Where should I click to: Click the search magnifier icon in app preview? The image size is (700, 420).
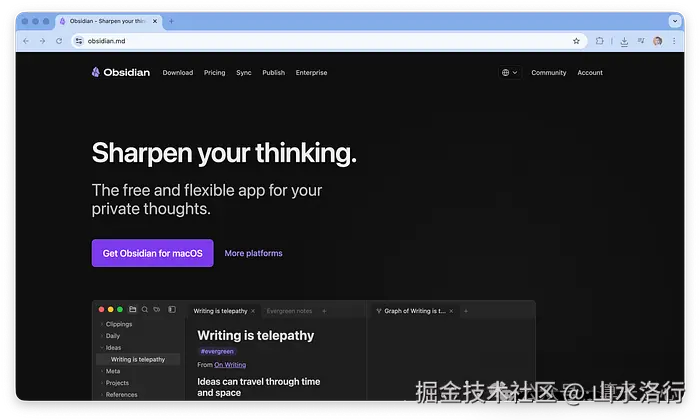(x=145, y=309)
